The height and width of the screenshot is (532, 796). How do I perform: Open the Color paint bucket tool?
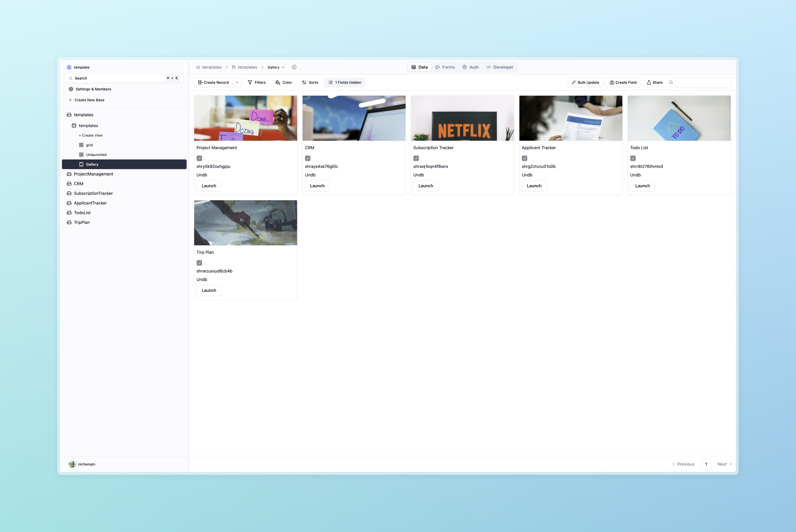coord(277,83)
